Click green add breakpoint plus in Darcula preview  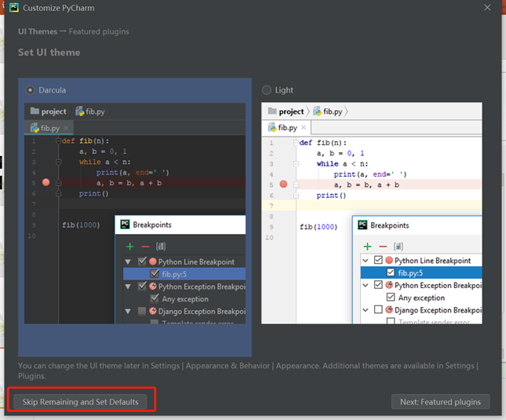point(130,247)
